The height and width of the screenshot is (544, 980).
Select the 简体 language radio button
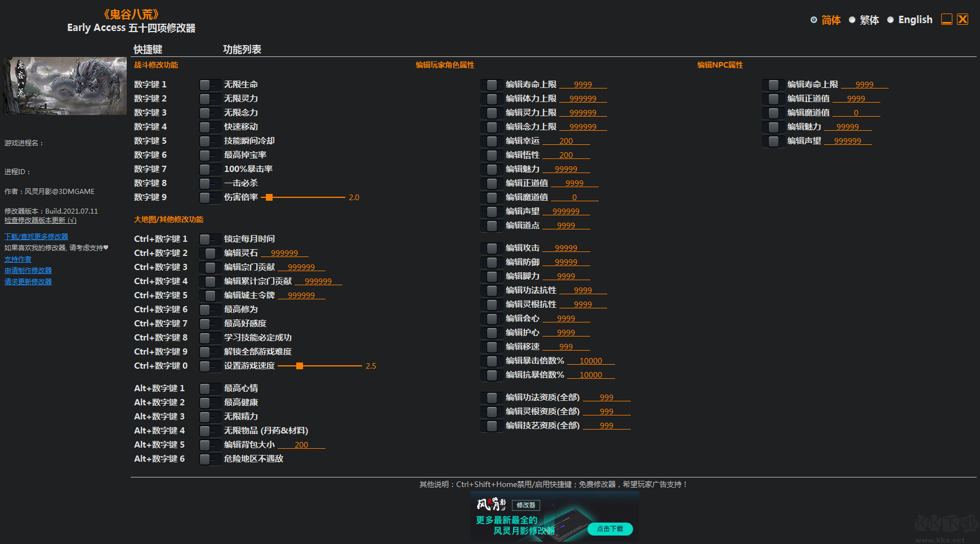[x=814, y=20]
